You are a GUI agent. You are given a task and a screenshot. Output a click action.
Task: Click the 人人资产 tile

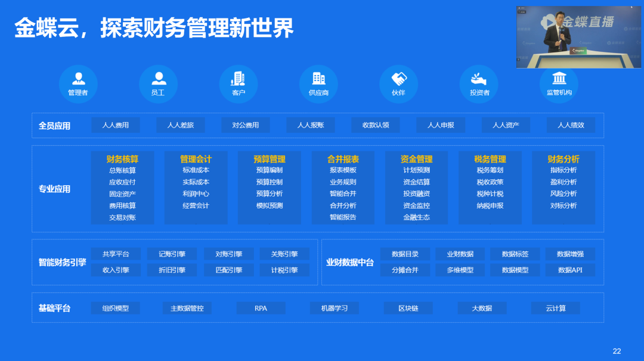point(506,125)
